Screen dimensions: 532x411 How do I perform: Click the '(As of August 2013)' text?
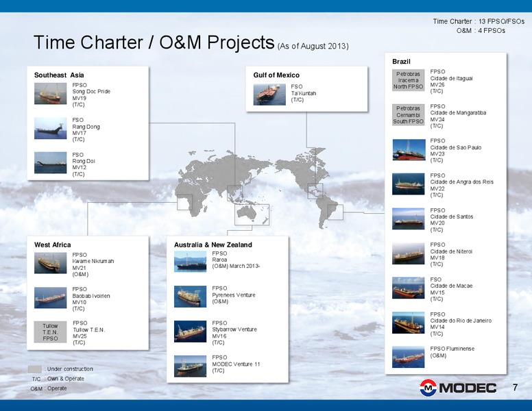coord(313,46)
